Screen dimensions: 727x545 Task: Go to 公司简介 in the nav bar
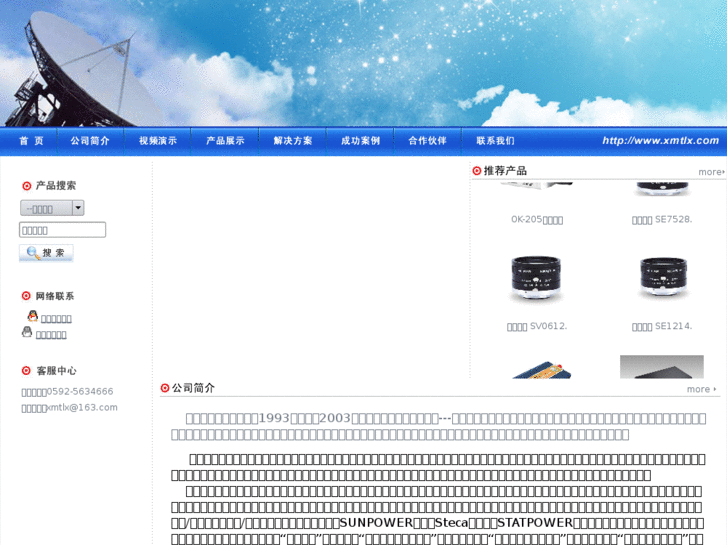point(90,141)
